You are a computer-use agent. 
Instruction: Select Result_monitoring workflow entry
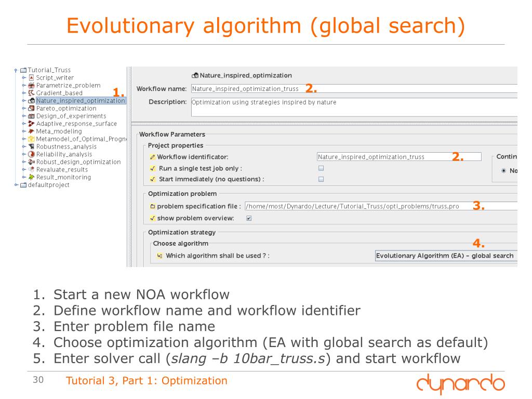click(64, 177)
